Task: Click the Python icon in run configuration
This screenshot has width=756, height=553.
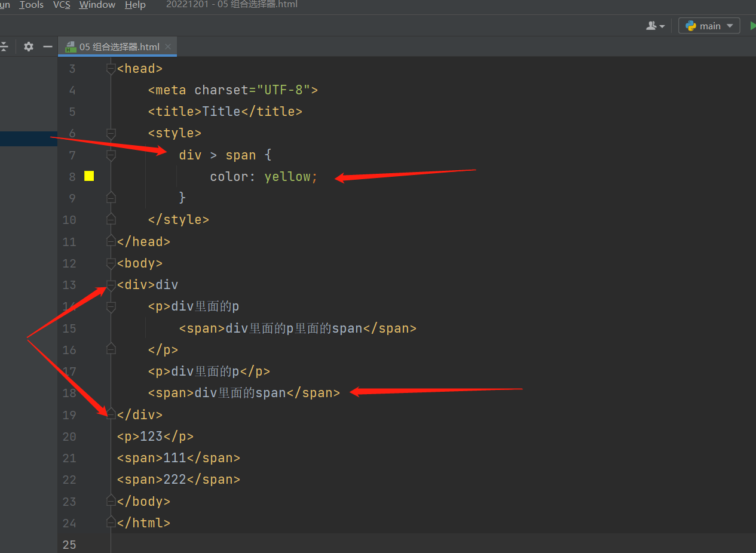Action: (x=691, y=26)
